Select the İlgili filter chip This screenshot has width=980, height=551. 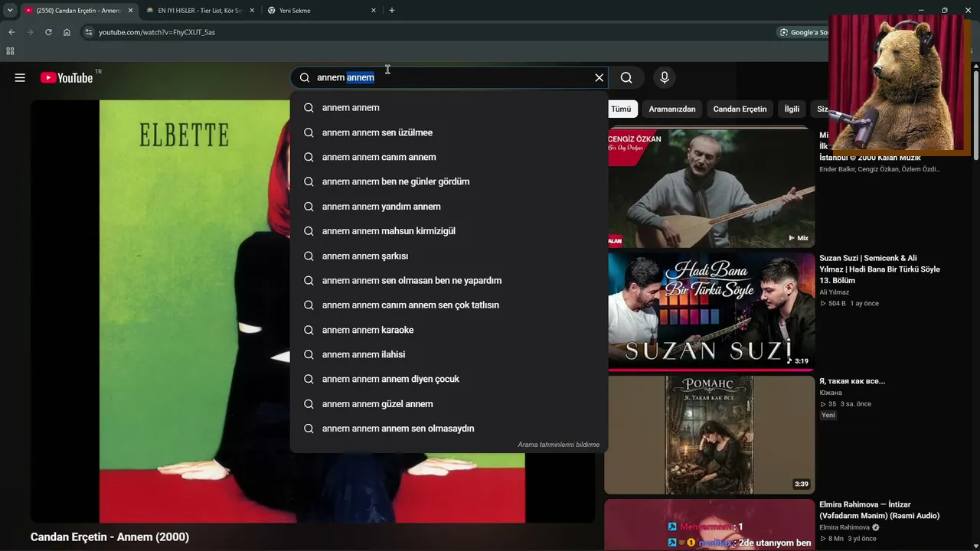pos(792,109)
